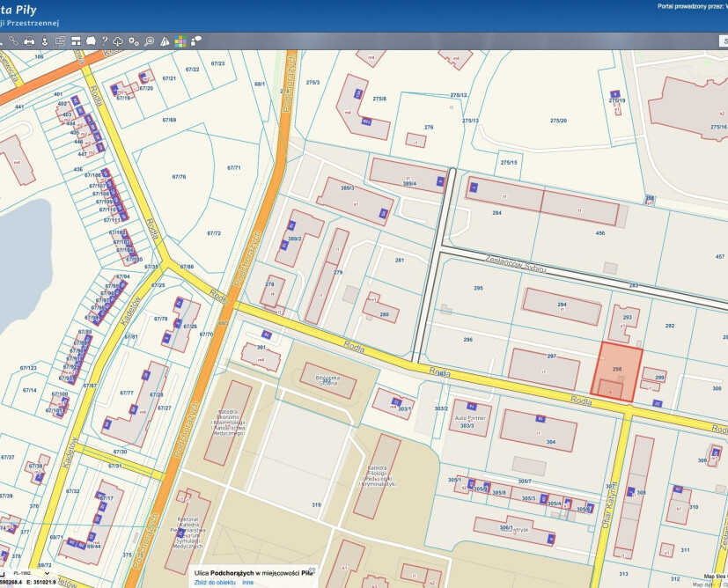Click the cloud download icon
Screen dimensions: 728x588
(118, 40)
